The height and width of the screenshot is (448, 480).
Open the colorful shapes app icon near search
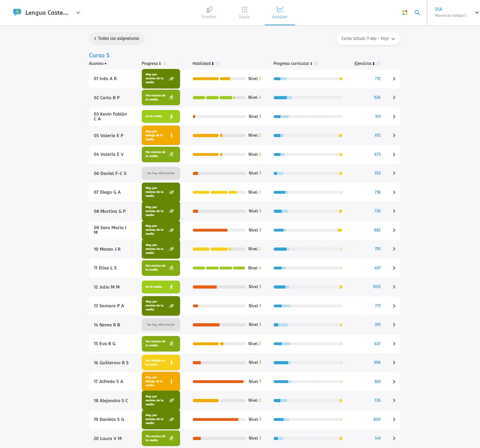(x=405, y=12)
